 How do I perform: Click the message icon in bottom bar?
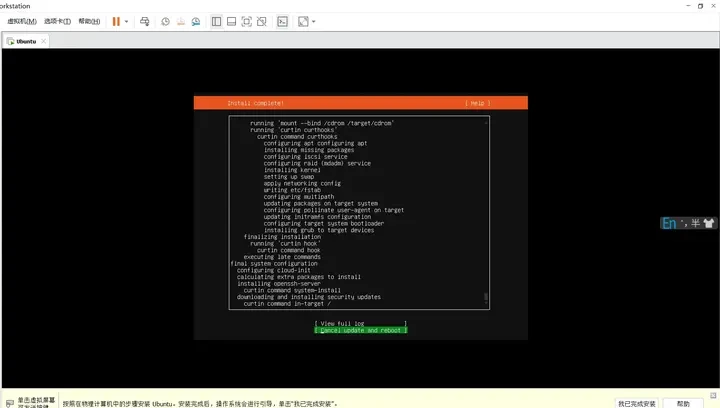[10, 403]
